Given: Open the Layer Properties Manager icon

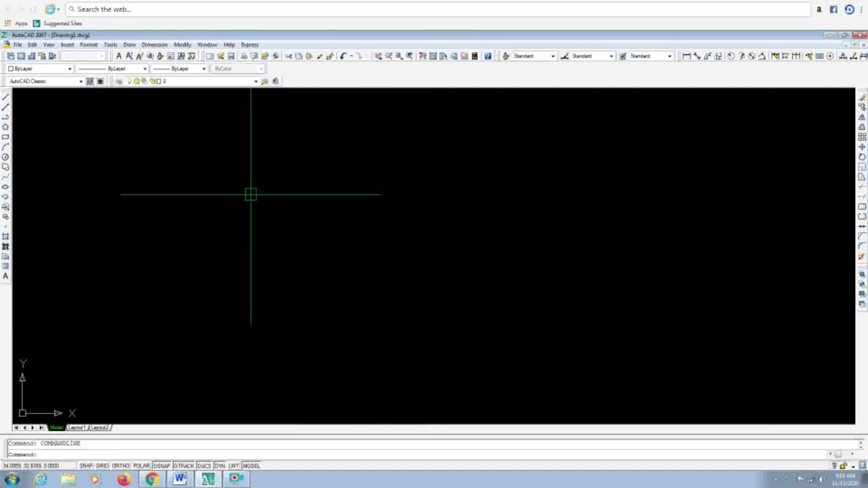Looking at the screenshot, I should pyautogui.click(x=119, y=81).
